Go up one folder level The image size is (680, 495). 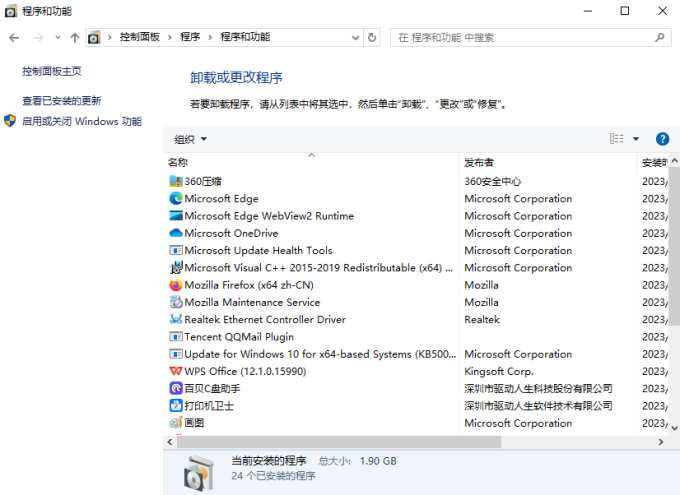pos(75,38)
